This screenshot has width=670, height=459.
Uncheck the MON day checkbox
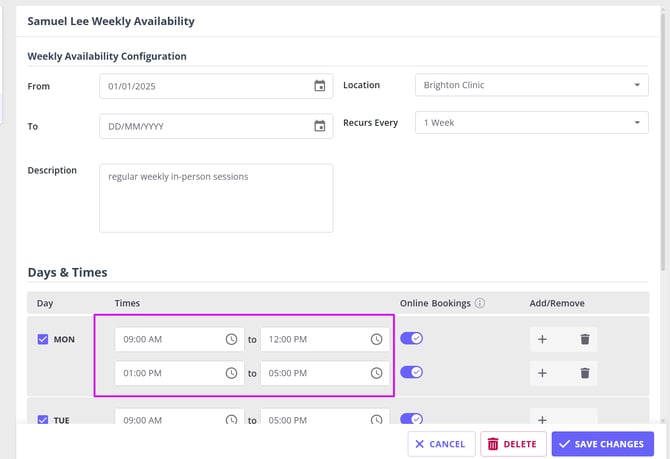coord(43,339)
